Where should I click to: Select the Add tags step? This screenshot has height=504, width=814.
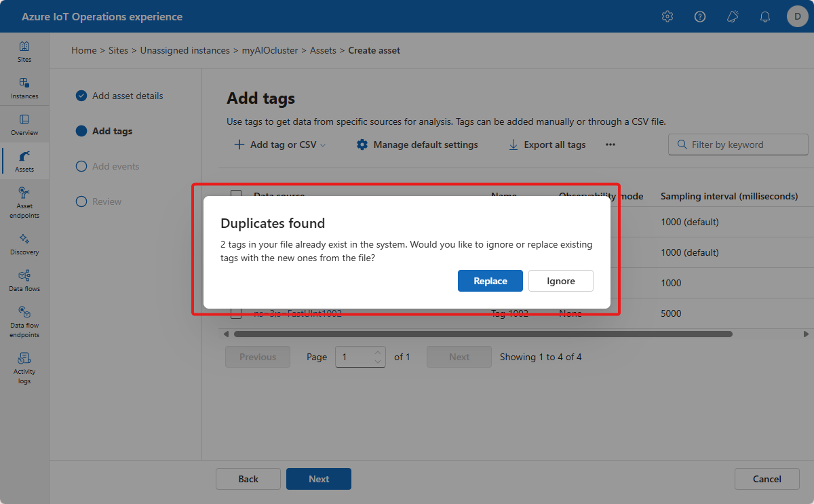point(104,131)
